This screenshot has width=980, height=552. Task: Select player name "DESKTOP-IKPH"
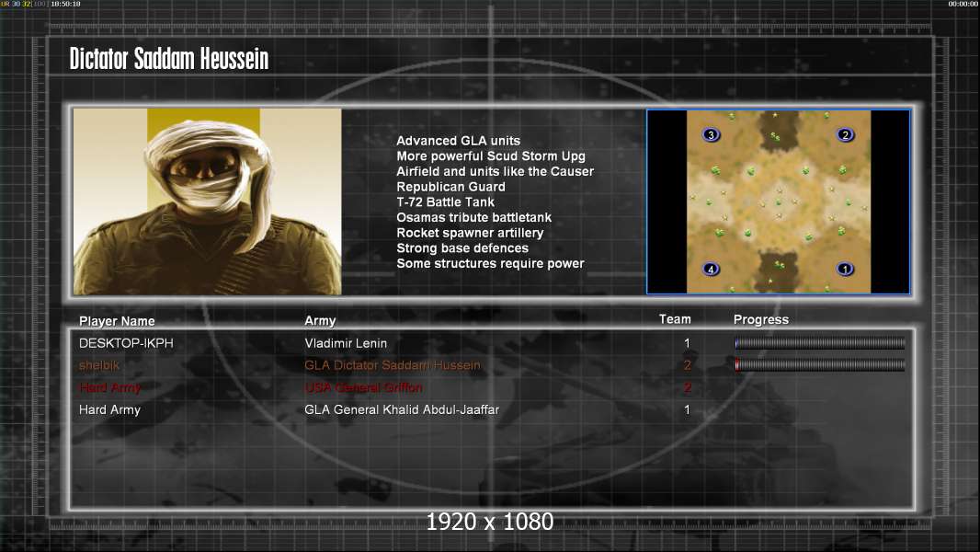pyautogui.click(x=126, y=343)
